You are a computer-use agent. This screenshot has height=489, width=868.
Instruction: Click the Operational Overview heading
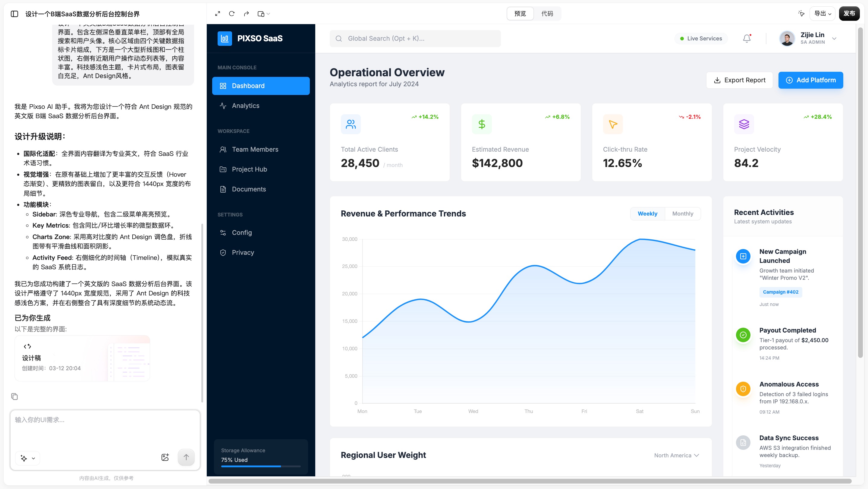tap(387, 72)
